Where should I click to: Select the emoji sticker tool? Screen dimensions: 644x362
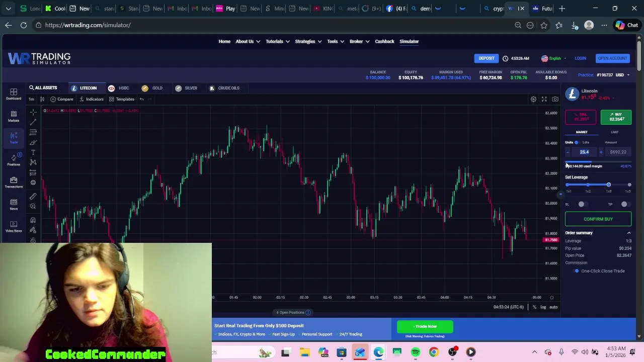click(x=33, y=183)
